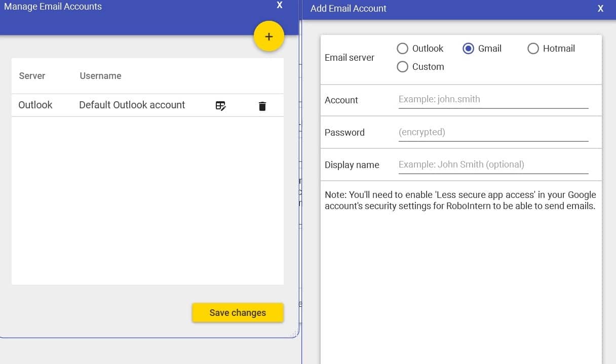
Task: Click the Manage Email Accounts resize grip
Action: [294, 334]
